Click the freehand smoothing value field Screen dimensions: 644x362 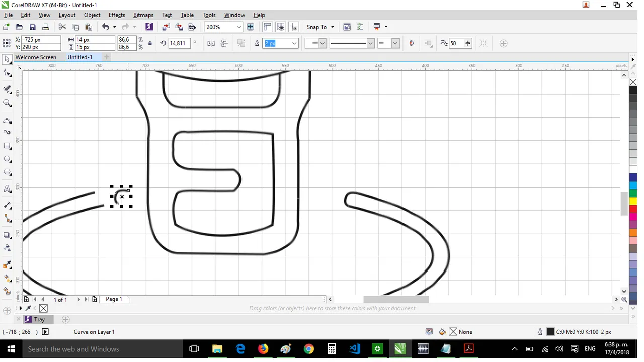(456, 44)
